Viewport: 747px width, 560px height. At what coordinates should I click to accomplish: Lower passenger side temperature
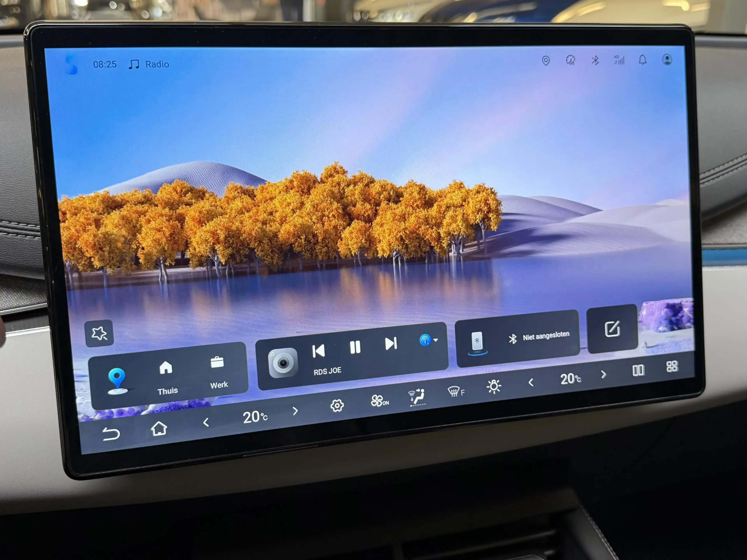531,382
